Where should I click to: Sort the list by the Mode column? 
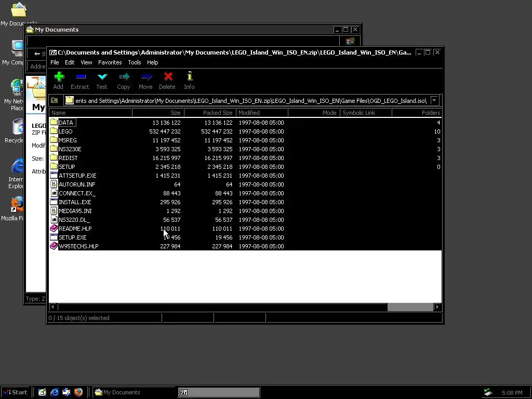click(x=313, y=113)
